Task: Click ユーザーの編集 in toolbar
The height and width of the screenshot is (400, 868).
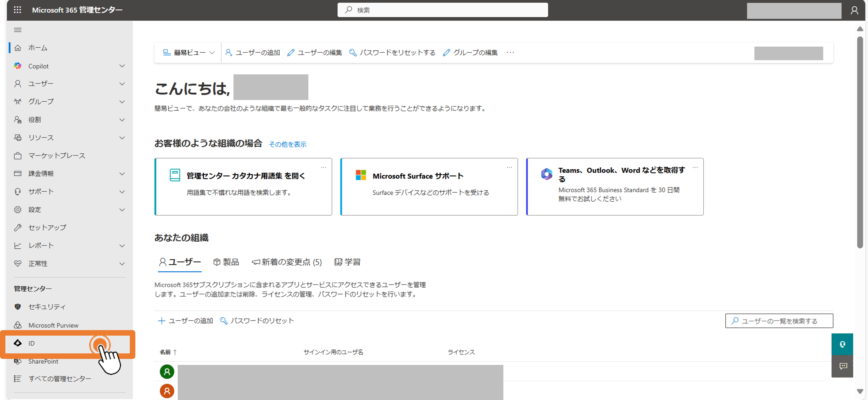Action: point(314,53)
